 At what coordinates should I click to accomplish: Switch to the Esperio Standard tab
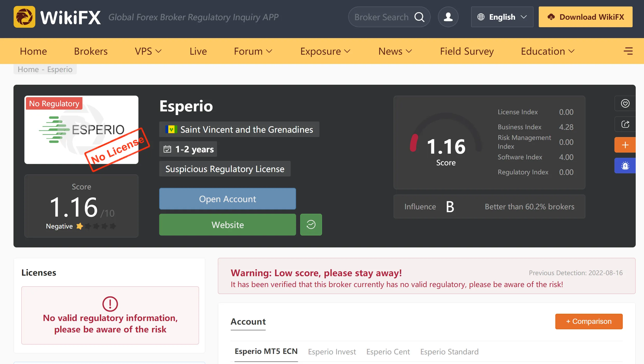pyautogui.click(x=449, y=352)
